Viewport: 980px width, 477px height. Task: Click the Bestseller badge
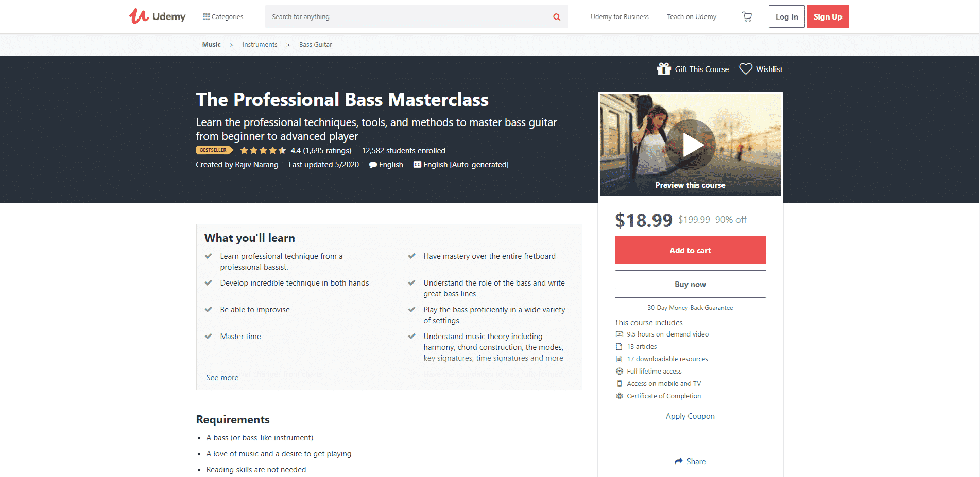[x=214, y=150]
